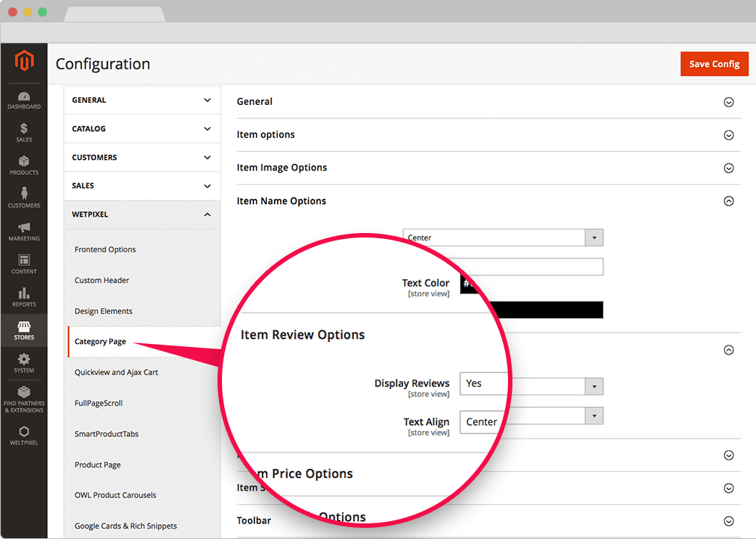The height and width of the screenshot is (539, 756).
Task: Expand the CATALOG configuration group
Action: 142,129
